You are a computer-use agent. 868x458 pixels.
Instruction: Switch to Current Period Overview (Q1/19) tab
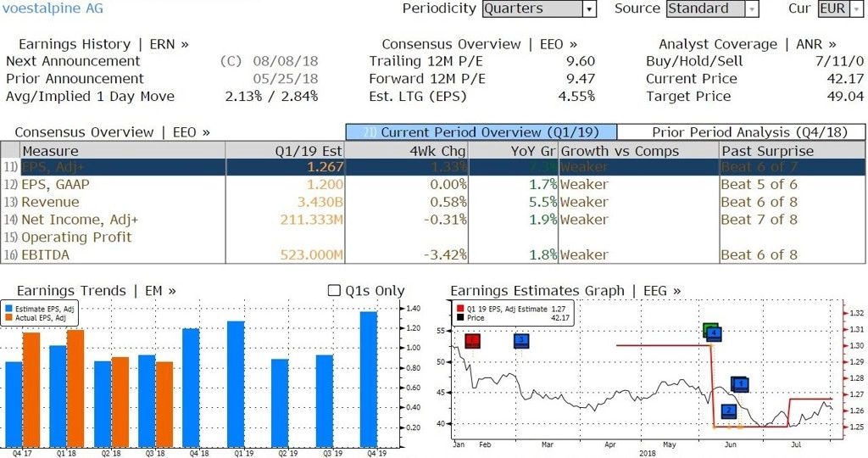[481, 132]
